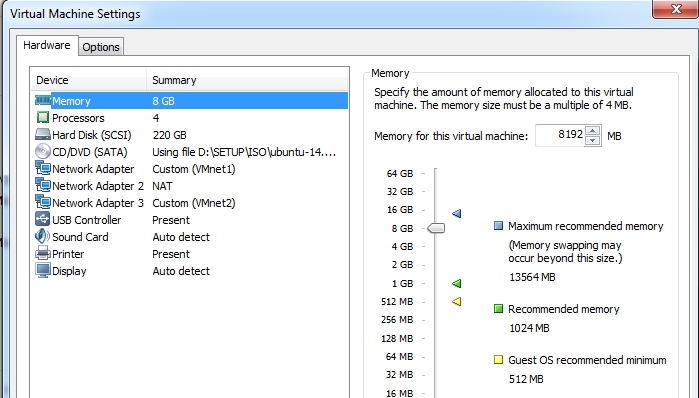
Task: Click the 16 GB slider scale label
Action: tap(400, 209)
